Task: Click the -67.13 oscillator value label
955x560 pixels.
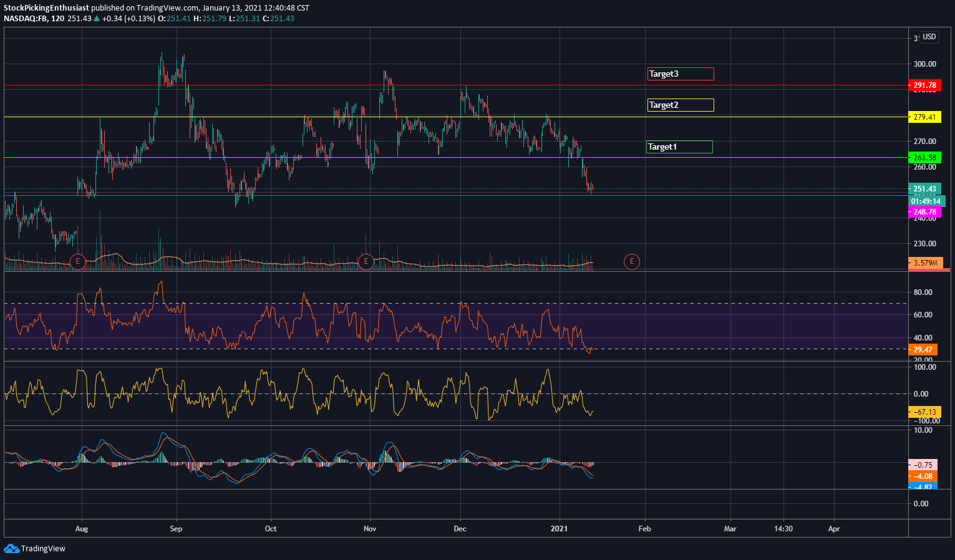Action: pyautogui.click(x=924, y=412)
